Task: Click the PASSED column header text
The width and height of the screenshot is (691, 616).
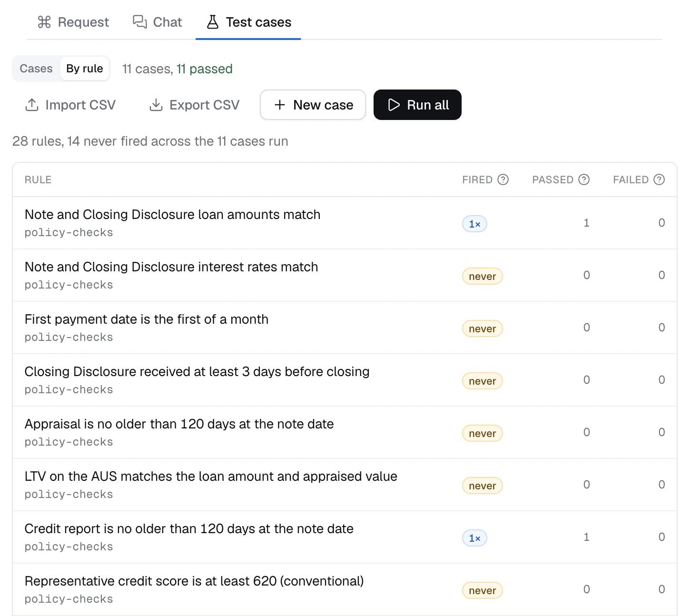Action: [x=553, y=180]
